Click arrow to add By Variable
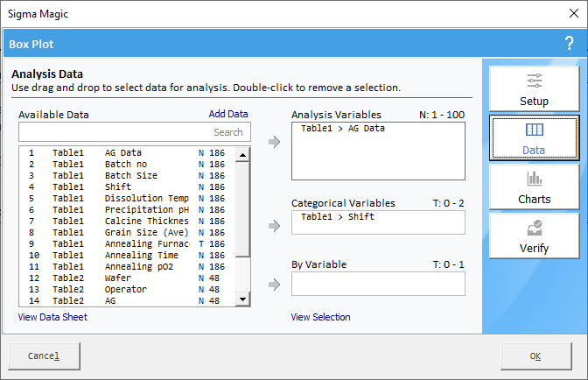The height and width of the screenshot is (380, 588). pos(275,284)
